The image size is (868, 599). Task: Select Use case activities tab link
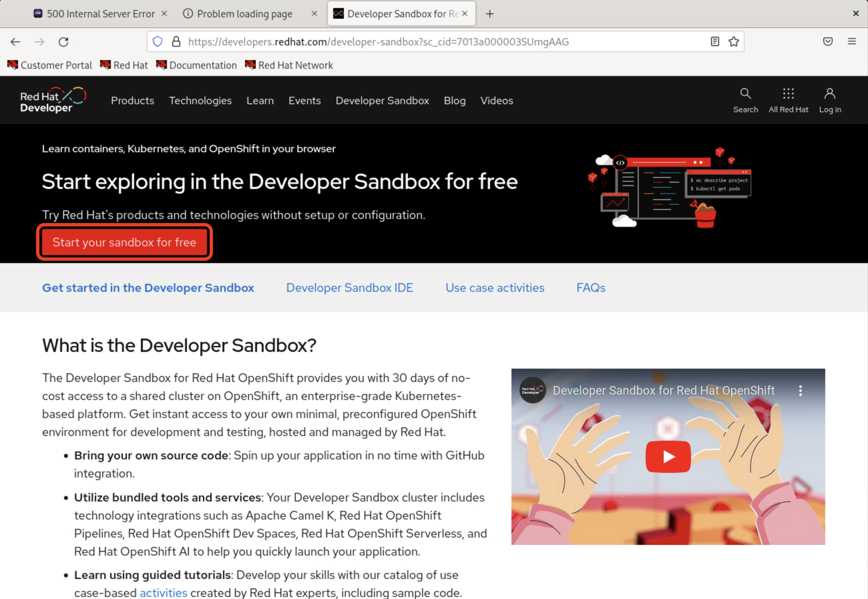495,287
